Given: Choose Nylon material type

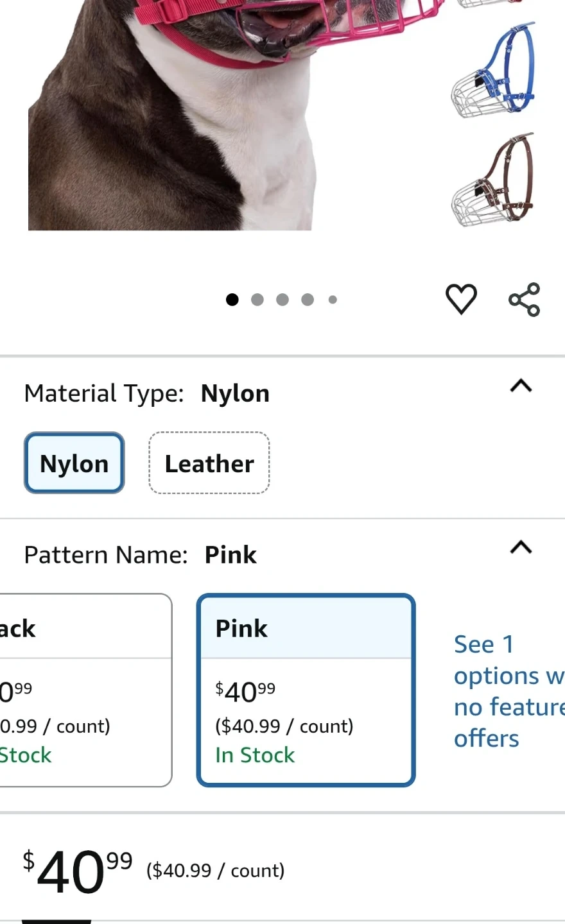Looking at the screenshot, I should pyautogui.click(x=74, y=463).
